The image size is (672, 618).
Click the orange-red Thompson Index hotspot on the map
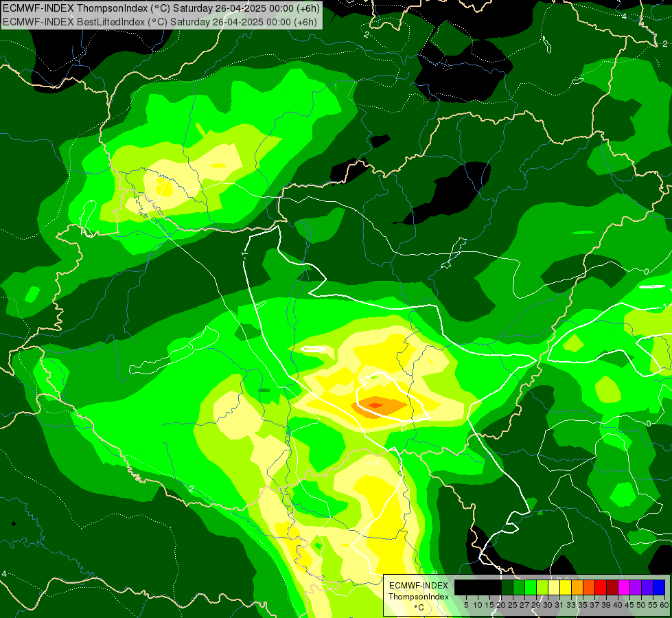coord(376,405)
